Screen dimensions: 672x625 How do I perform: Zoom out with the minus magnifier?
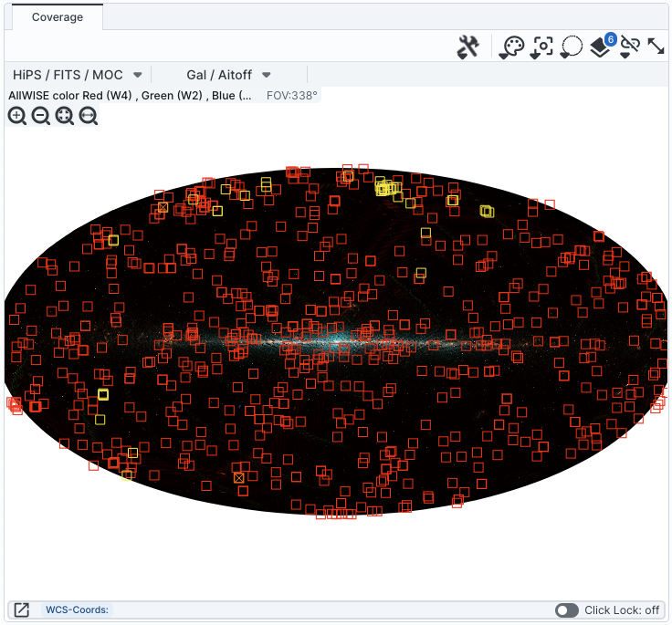41,116
